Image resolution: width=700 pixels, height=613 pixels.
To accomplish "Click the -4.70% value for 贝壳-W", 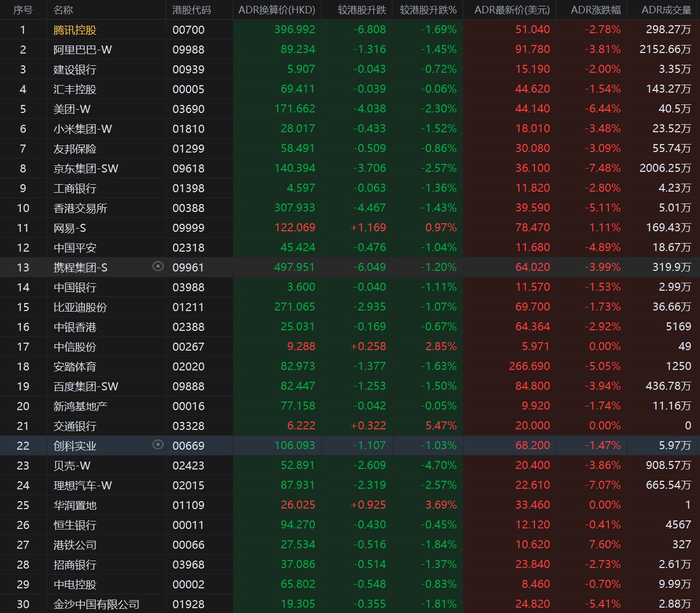I will 439,466.
